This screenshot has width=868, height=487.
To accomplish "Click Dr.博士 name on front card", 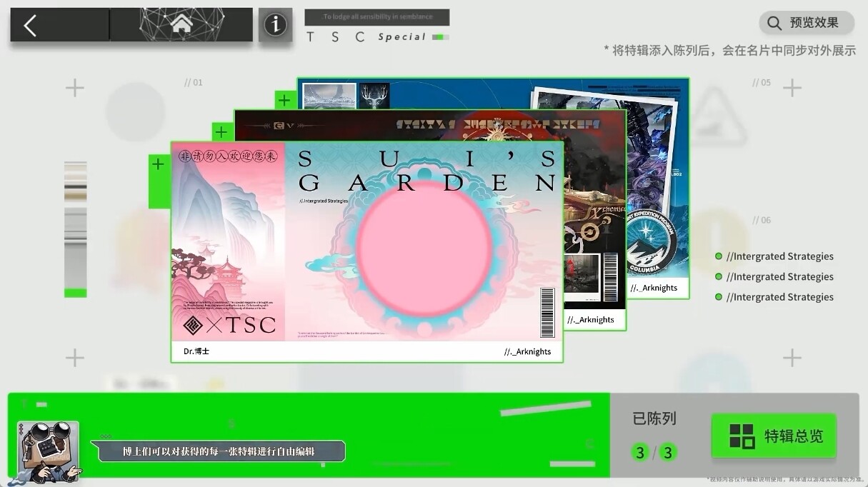I will coord(196,351).
